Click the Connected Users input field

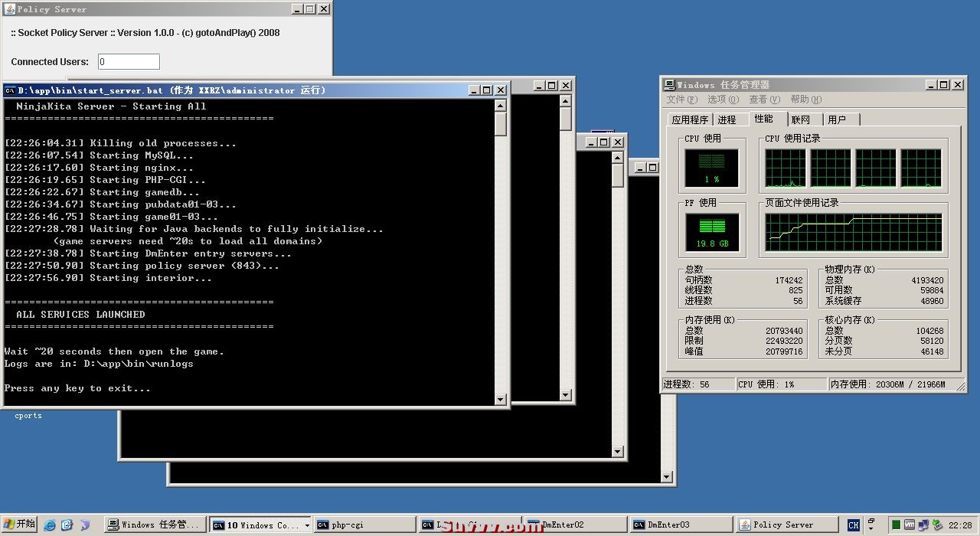129,62
